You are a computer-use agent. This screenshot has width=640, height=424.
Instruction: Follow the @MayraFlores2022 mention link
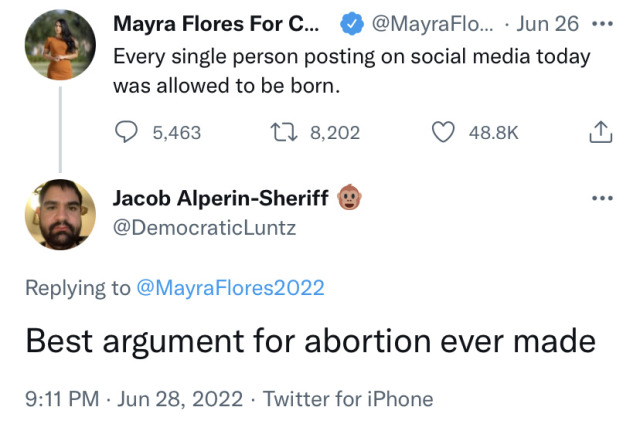point(230,288)
